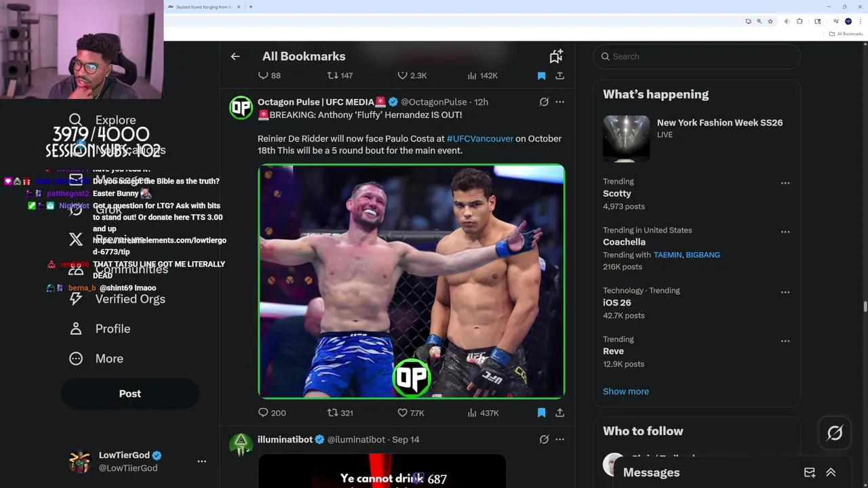Close the 'Student found hanging' browser tab
Screen dimensions: 868x488
coord(239,7)
